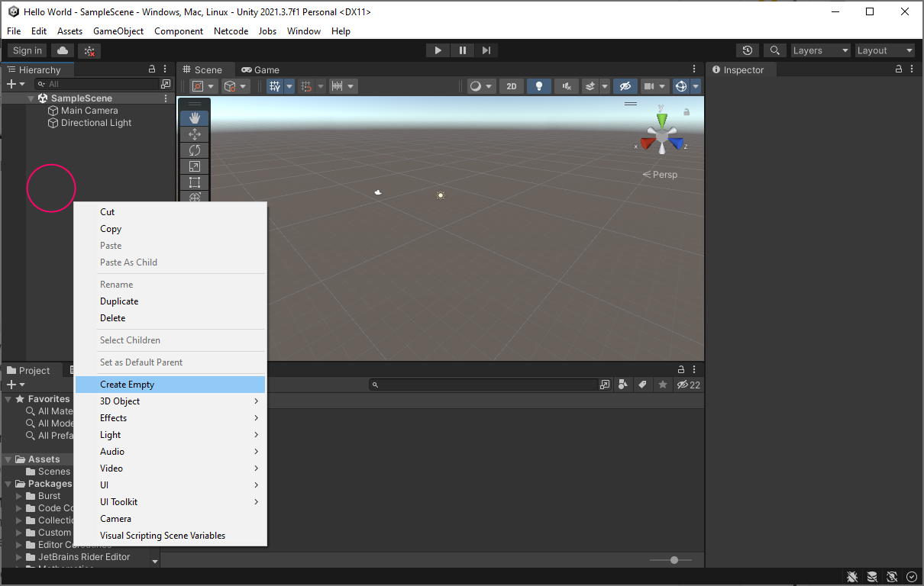Switch to the Game tab
The image size is (924, 586).
pyautogui.click(x=260, y=69)
